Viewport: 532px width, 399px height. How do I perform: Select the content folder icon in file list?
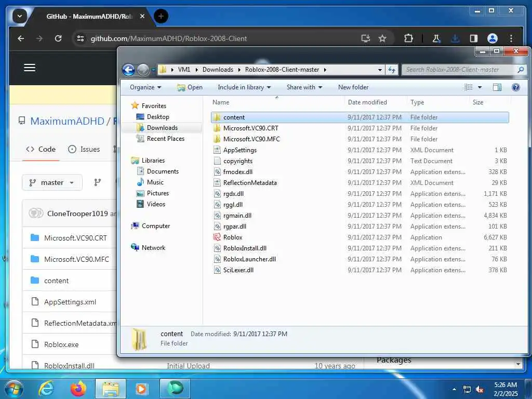[217, 117]
